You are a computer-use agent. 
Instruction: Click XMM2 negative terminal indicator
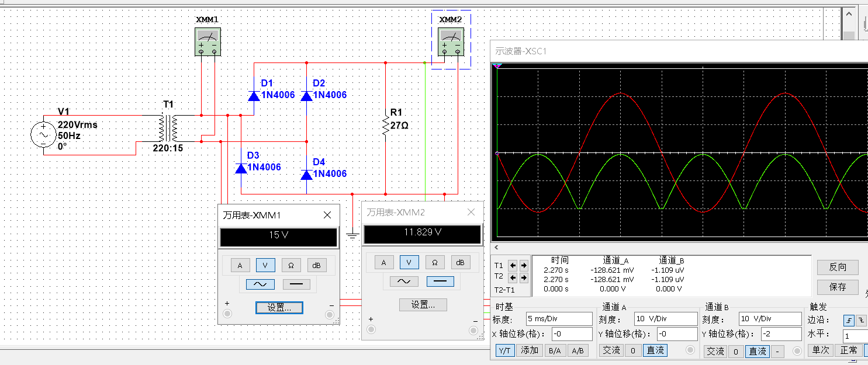473,331
